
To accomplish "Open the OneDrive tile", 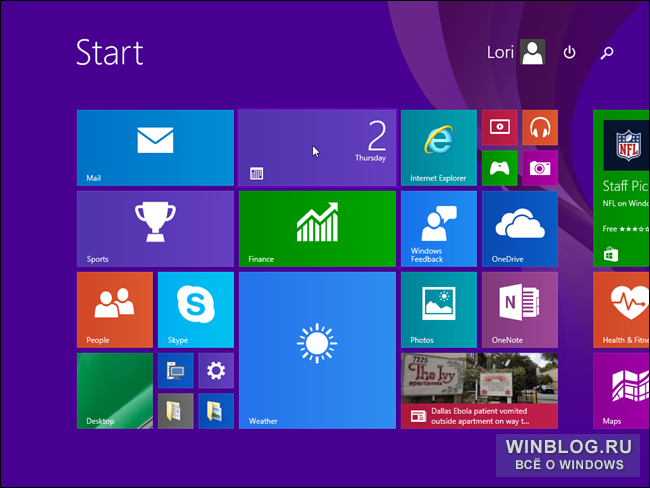I will click(x=520, y=229).
